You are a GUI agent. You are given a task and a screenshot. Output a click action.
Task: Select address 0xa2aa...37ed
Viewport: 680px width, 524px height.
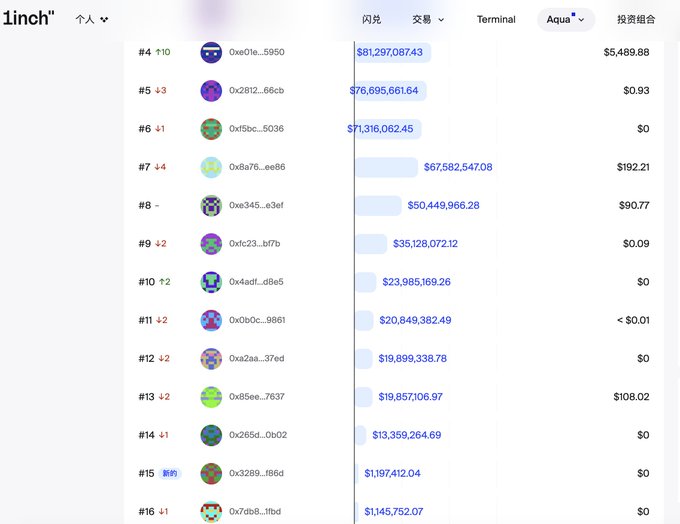(257, 358)
